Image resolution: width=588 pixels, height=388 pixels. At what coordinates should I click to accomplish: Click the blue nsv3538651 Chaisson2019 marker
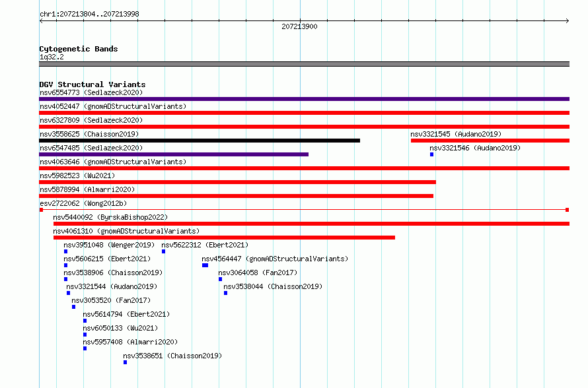click(126, 362)
